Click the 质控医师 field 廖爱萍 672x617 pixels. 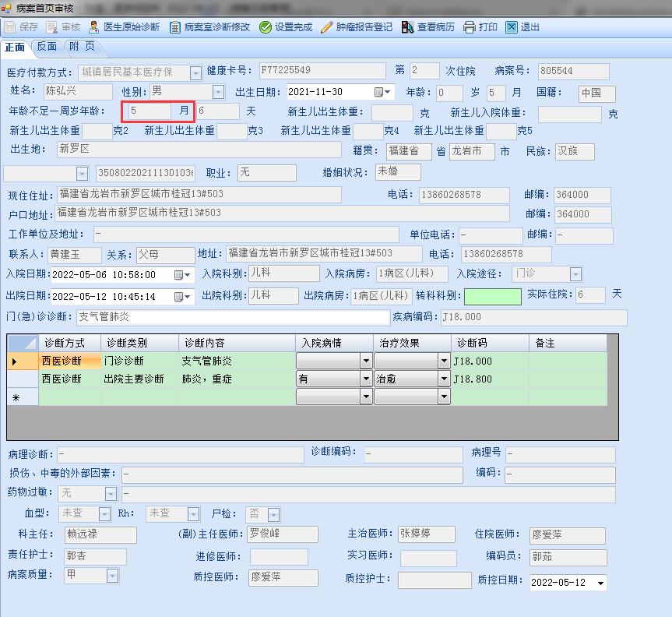(x=283, y=577)
